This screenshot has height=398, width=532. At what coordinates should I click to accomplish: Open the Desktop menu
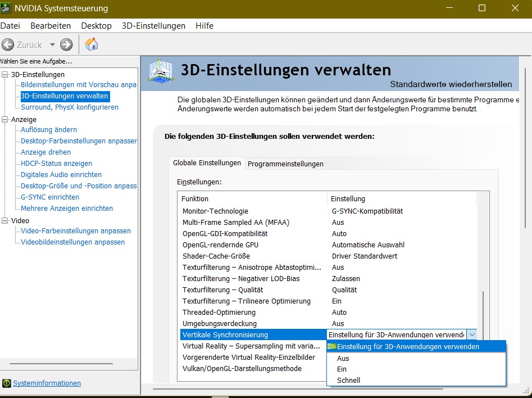click(96, 25)
